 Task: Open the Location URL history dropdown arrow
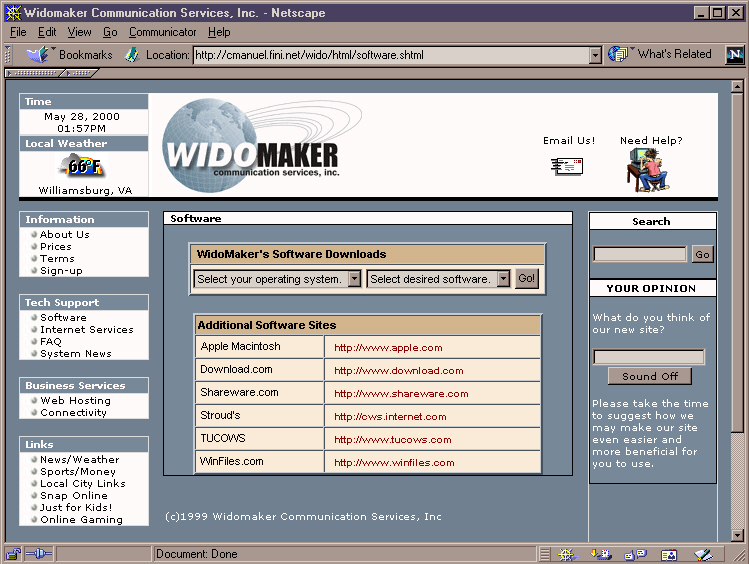(595, 55)
